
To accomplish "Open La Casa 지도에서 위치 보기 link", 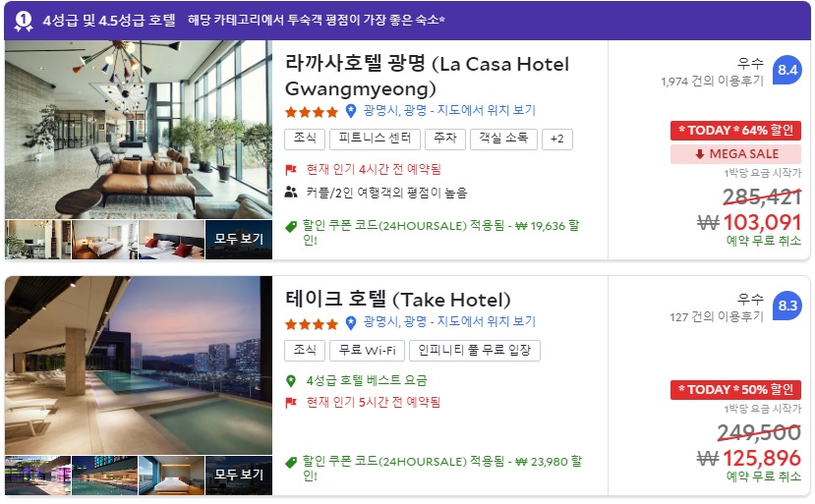I will (486, 111).
